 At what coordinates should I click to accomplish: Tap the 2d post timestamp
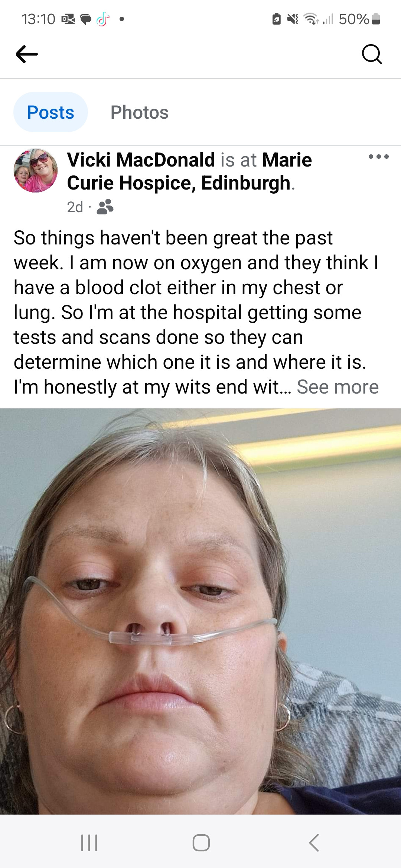click(75, 207)
